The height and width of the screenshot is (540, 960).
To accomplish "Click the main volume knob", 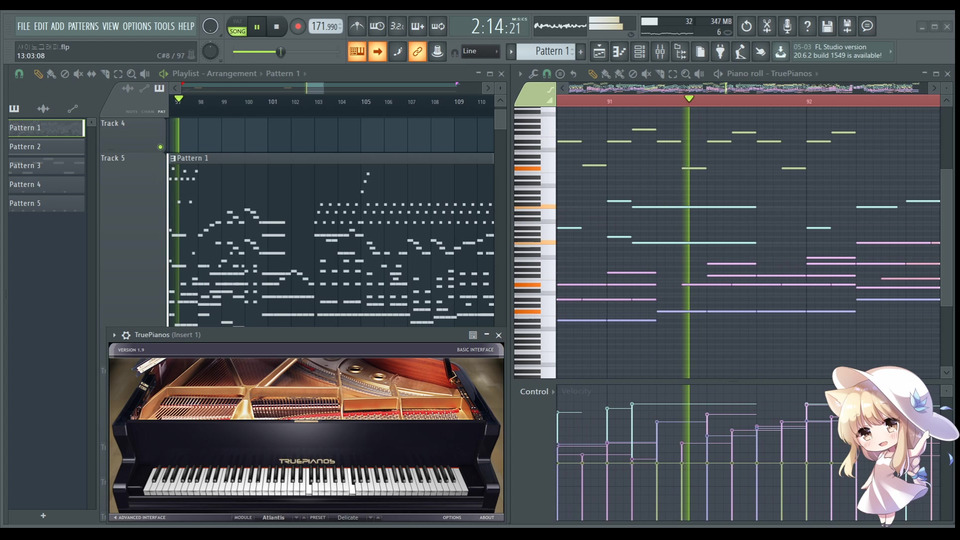I will point(210,26).
